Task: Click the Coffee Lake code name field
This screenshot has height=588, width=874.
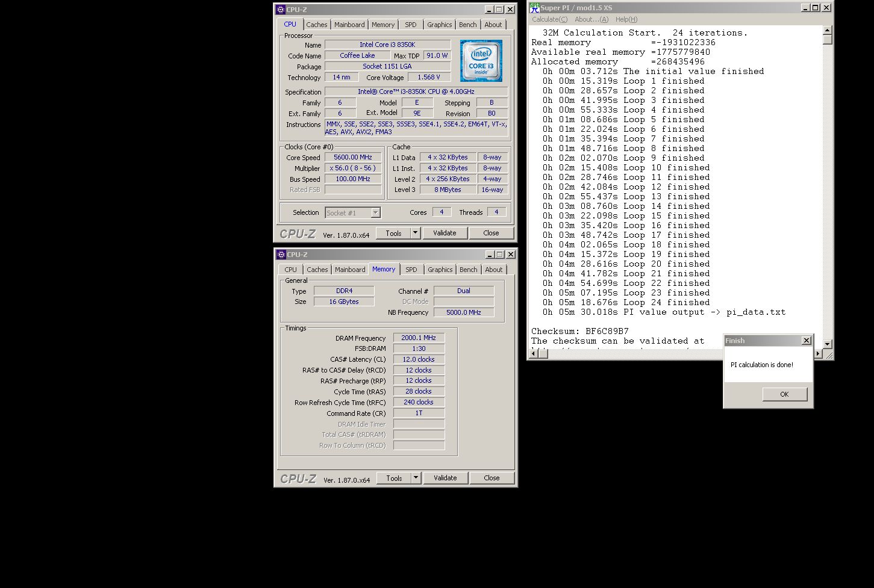Action: (357, 55)
